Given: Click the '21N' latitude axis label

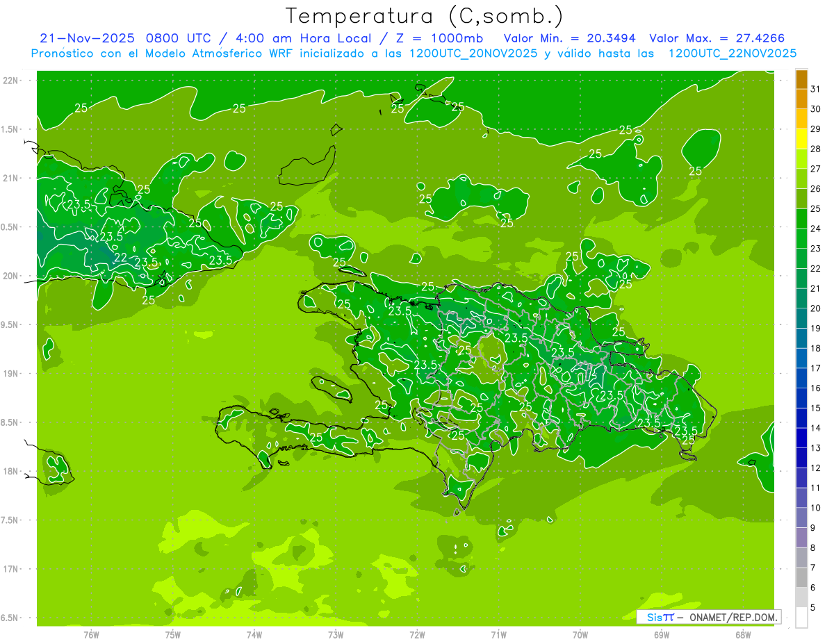Looking at the screenshot, I should [10, 178].
